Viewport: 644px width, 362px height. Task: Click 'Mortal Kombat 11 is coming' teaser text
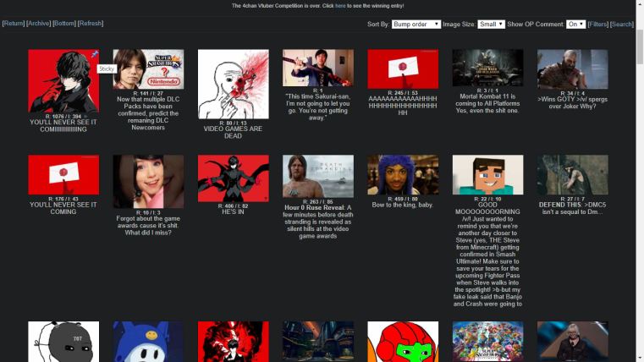[487, 103]
